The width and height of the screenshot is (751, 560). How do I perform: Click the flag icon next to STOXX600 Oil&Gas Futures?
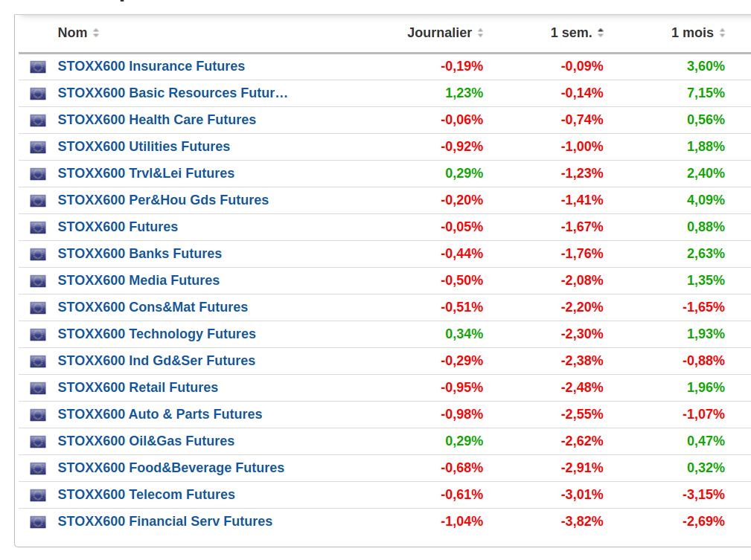click(38, 442)
